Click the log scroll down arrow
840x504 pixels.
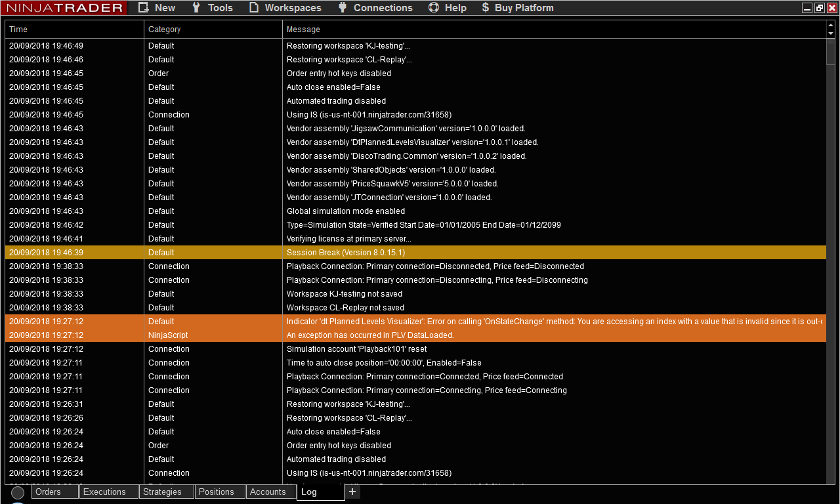coord(831,33)
